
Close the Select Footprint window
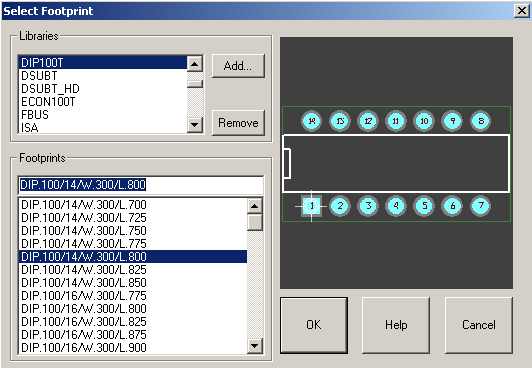tap(521, 11)
